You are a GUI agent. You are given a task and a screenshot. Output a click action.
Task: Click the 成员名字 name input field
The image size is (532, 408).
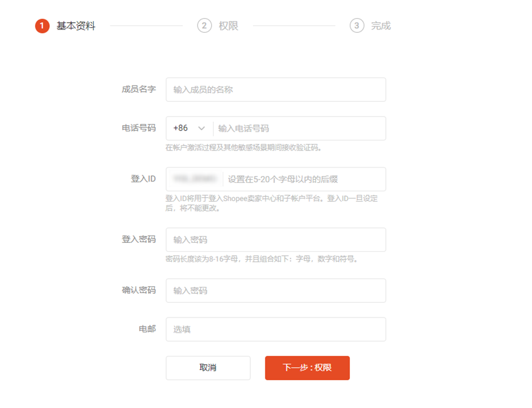click(276, 89)
